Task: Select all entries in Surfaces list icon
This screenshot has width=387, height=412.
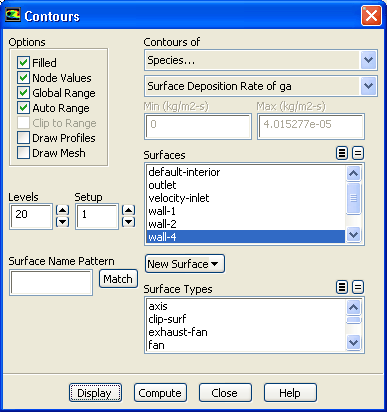Action: click(342, 153)
